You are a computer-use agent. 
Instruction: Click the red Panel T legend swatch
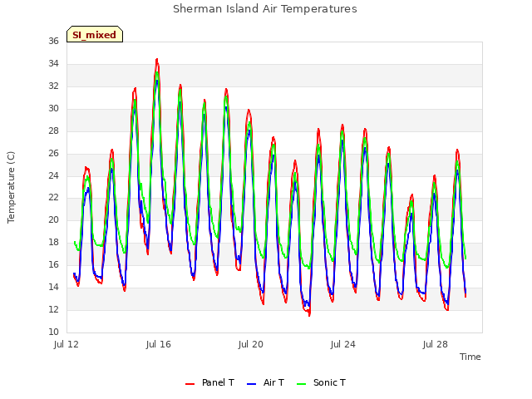coord(190,384)
